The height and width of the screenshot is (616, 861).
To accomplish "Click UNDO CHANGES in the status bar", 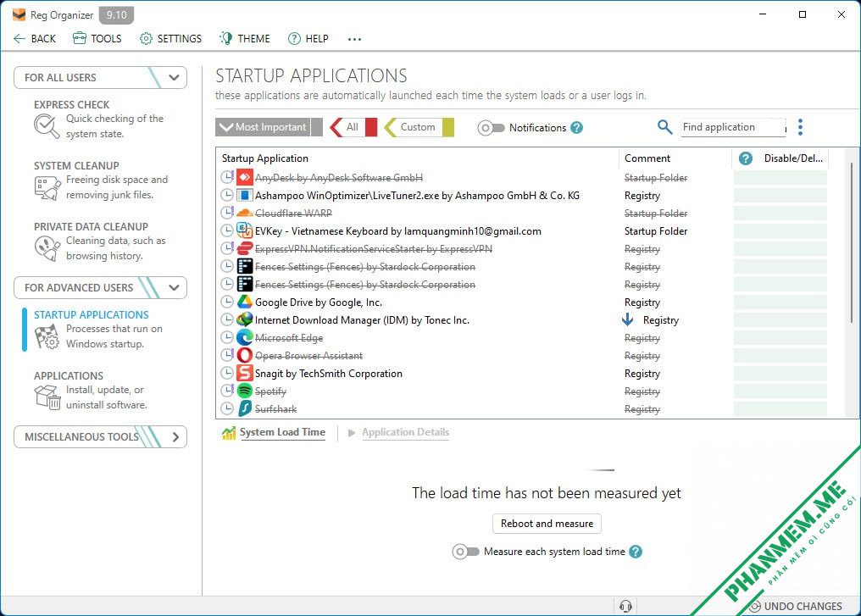I will [x=796, y=606].
